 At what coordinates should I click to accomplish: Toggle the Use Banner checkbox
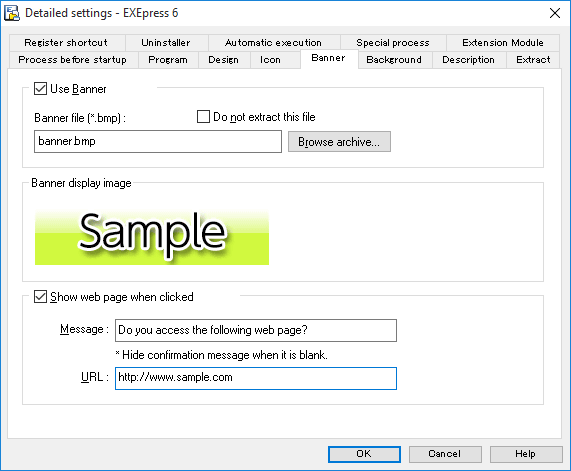tap(40, 89)
